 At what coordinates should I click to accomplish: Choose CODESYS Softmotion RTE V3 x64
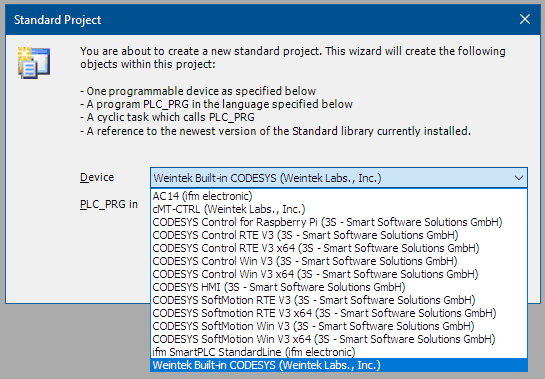pyautogui.click(x=339, y=313)
